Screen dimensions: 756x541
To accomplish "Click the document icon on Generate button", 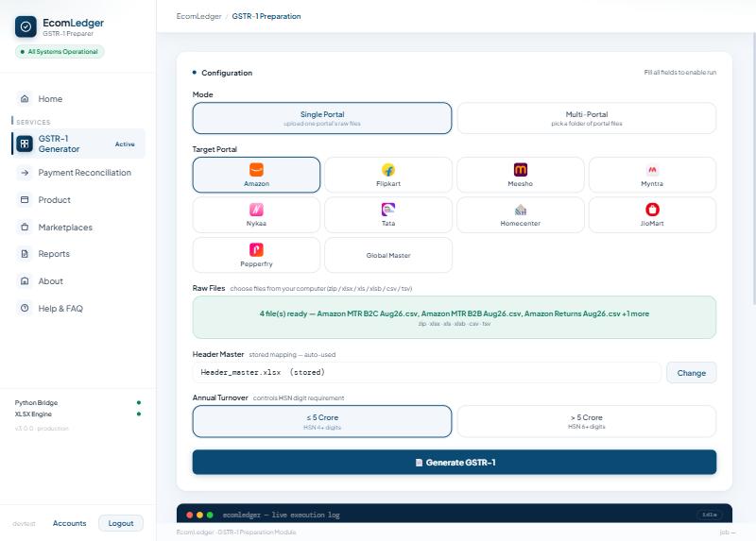I will [419, 463].
